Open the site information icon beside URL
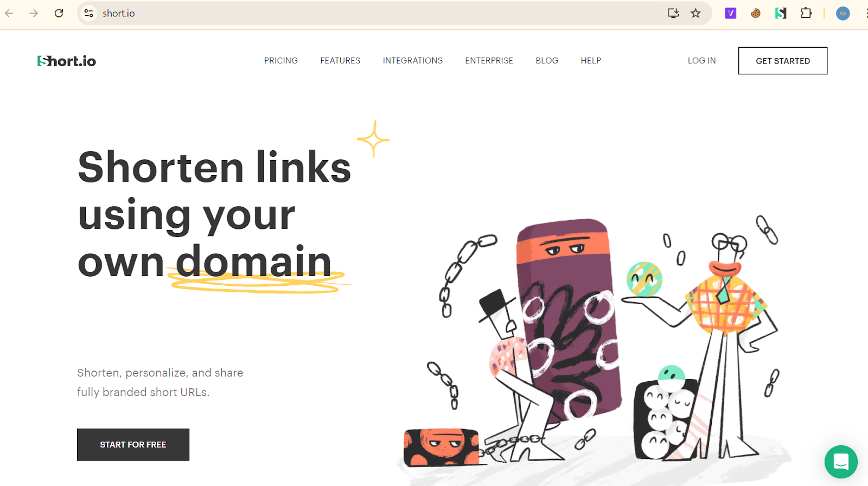 click(89, 13)
